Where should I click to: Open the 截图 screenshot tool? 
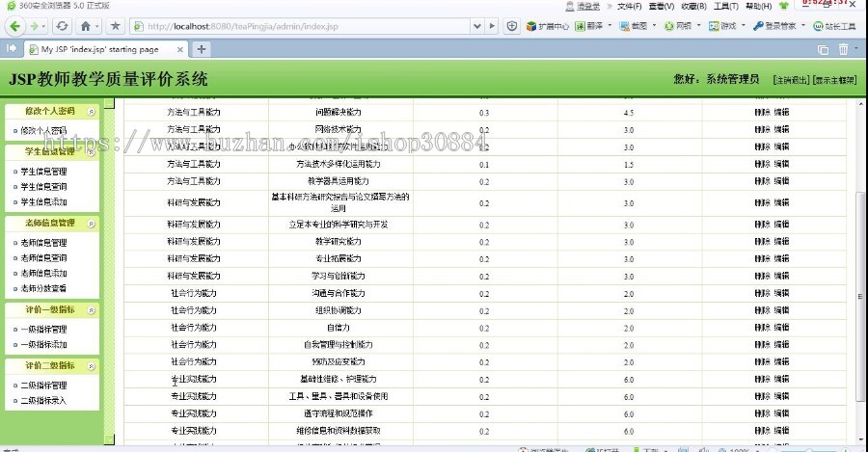(x=634, y=26)
